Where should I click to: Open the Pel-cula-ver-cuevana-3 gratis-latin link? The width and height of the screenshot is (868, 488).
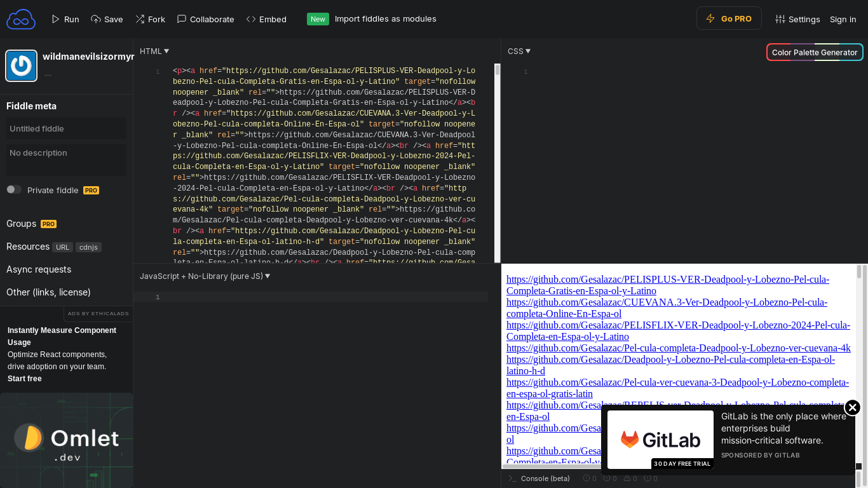pos(677,388)
